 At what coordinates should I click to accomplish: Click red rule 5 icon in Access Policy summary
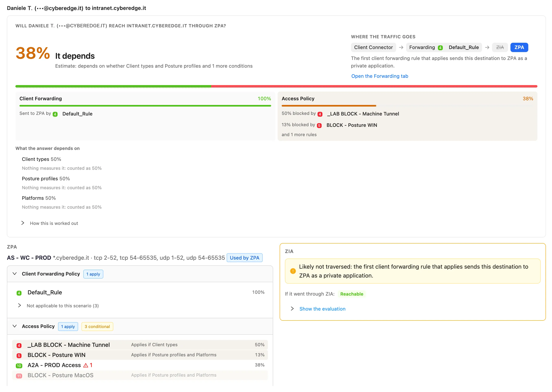click(x=319, y=126)
